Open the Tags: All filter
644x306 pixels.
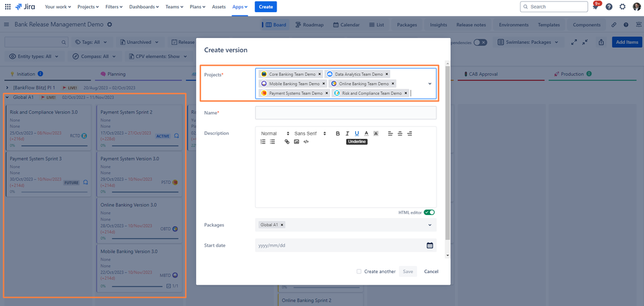point(91,42)
